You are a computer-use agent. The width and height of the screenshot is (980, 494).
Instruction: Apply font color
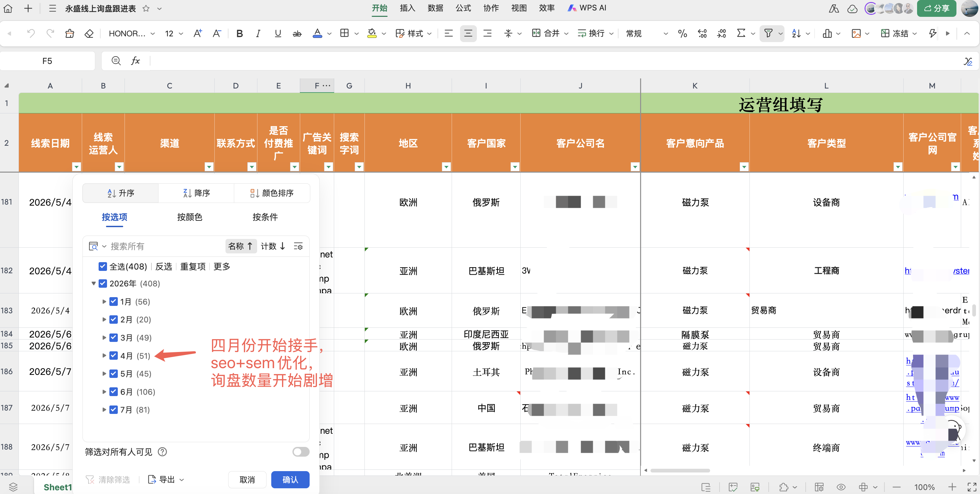[317, 33]
